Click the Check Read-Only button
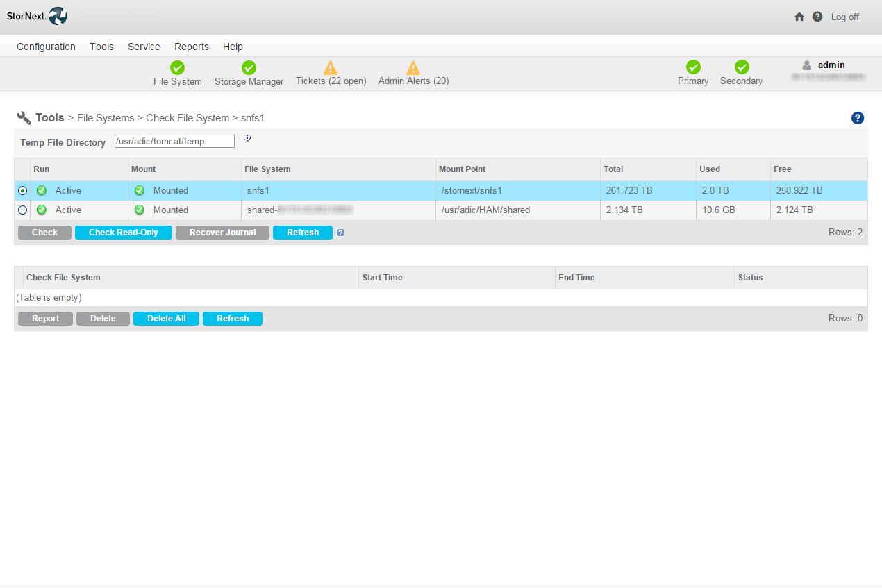 tap(124, 233)
